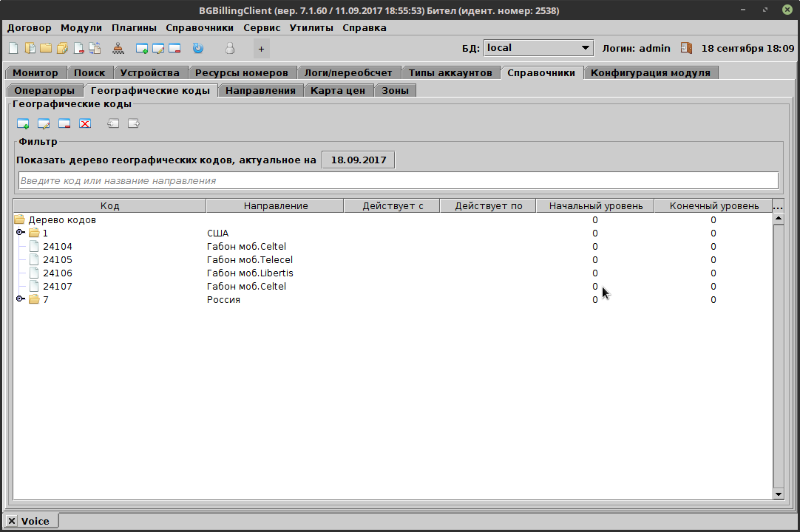Viewport: 800px width, 532px height.
Task: Expand the Россия tree node 7
Action: click(x=21, y=299)
